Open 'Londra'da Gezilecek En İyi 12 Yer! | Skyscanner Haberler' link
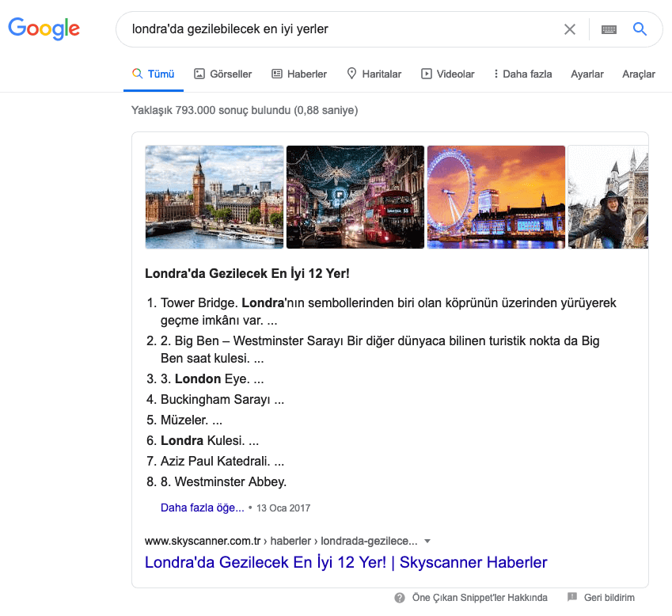 [x=346, y=562]
